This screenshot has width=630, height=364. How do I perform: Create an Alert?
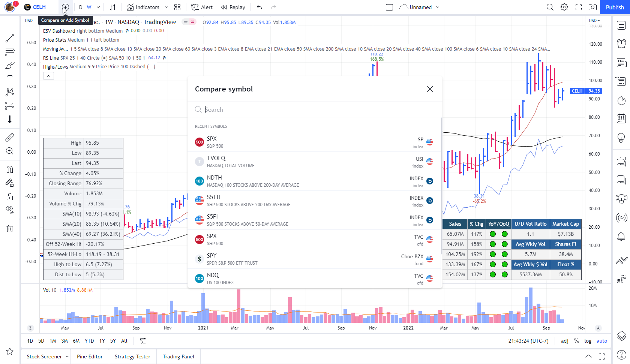tap(202, 7)
